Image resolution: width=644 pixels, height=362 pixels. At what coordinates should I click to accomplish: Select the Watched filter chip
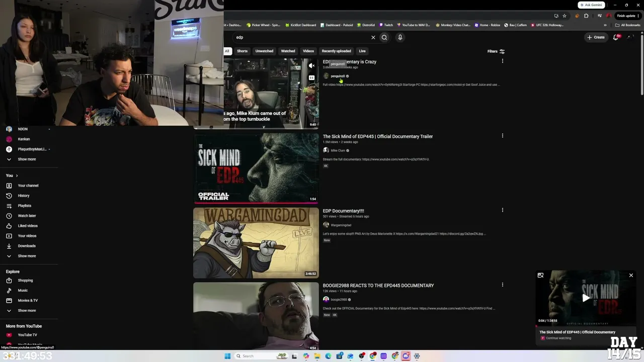coord(288,51)
